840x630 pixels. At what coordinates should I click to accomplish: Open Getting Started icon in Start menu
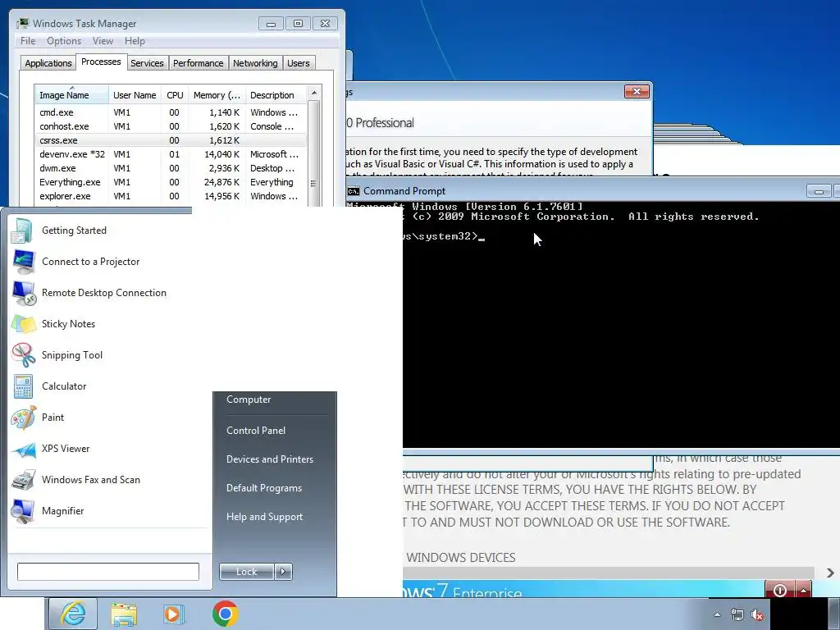pyautogui.click(x=22, y=231)
